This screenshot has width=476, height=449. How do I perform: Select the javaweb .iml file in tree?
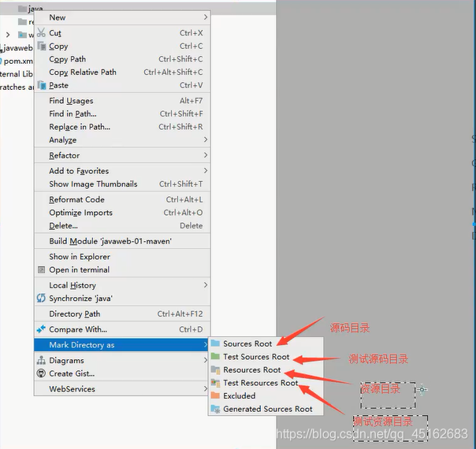click(x=17, y=48)
